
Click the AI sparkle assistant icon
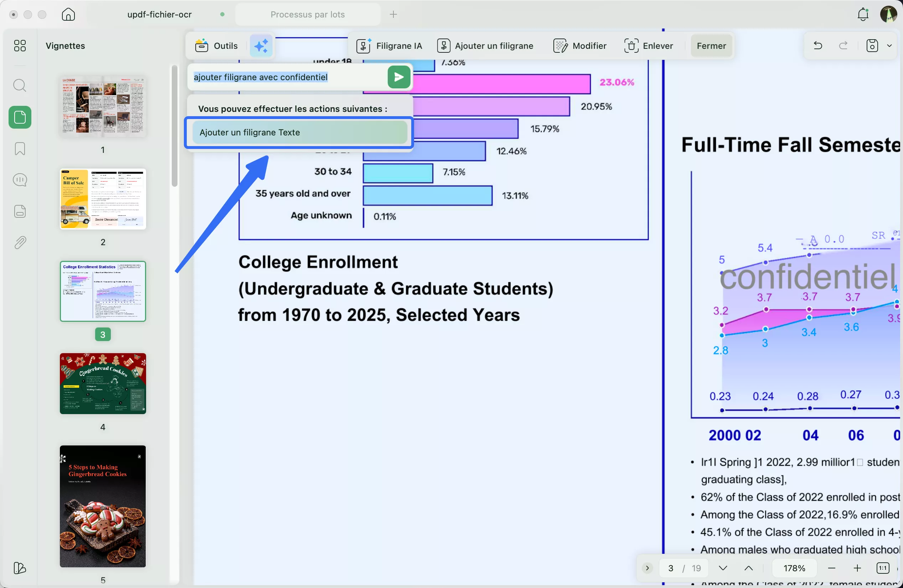pyautogui.click(x=261, y=46)
